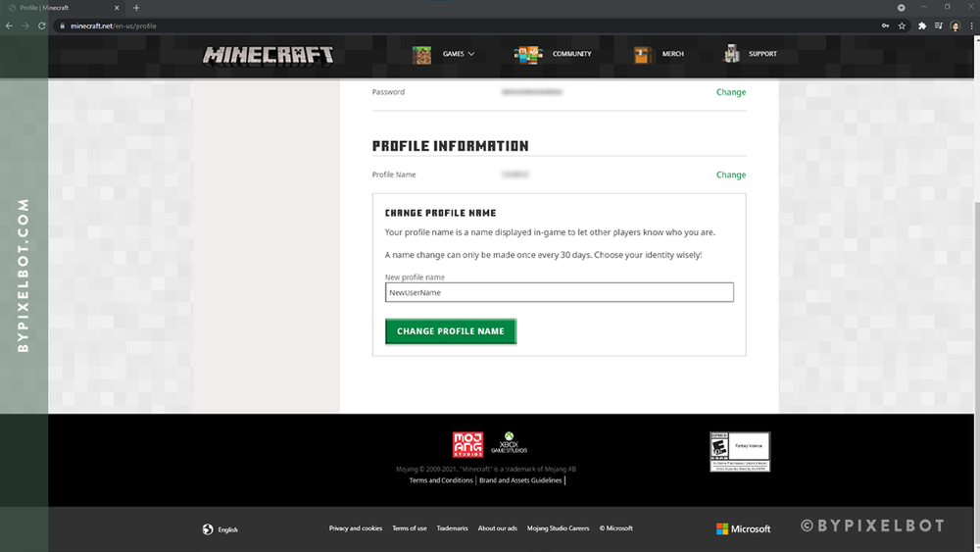Open the Terms of use link
Viewport: 980px width, 552px height.
[x=410, y=528]
